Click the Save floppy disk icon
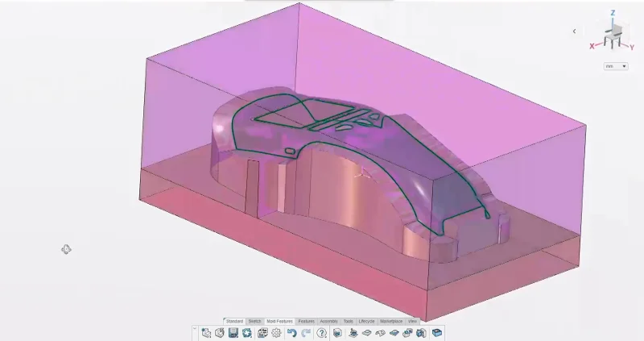Viewport: 644px width, 341px height. pyautogui.click(x=233, y=332)
